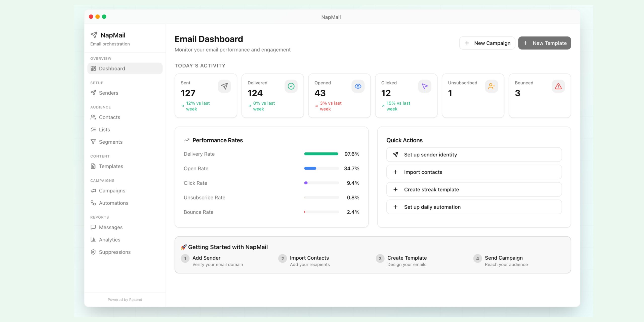Viewport: 644px width, 322px height.
Task: Open the Segments page
Action: click(111, 142)
